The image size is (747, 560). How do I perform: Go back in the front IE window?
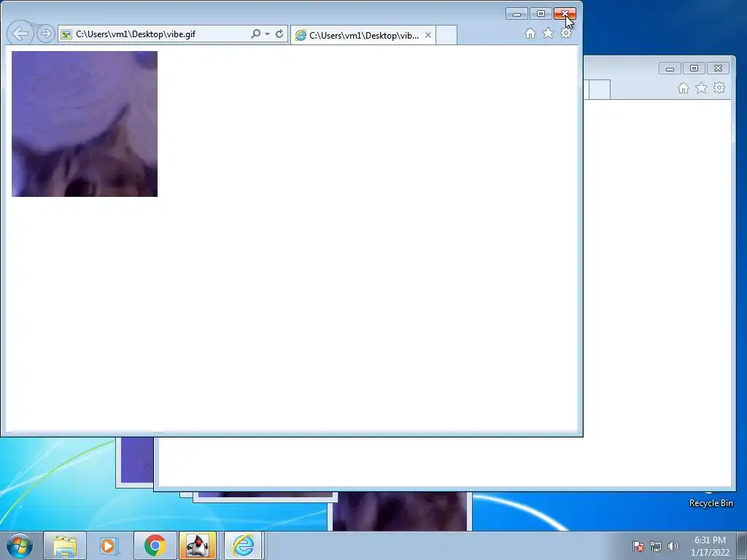[20, 34]
